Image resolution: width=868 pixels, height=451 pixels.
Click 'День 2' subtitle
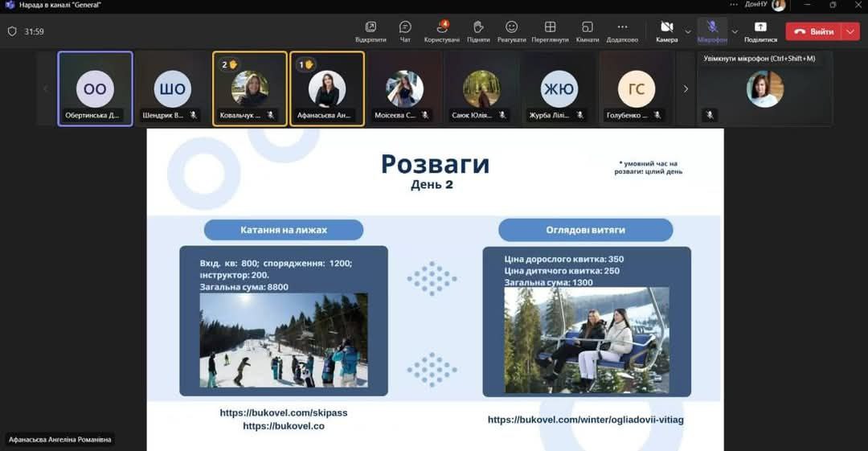click(432, 185)
